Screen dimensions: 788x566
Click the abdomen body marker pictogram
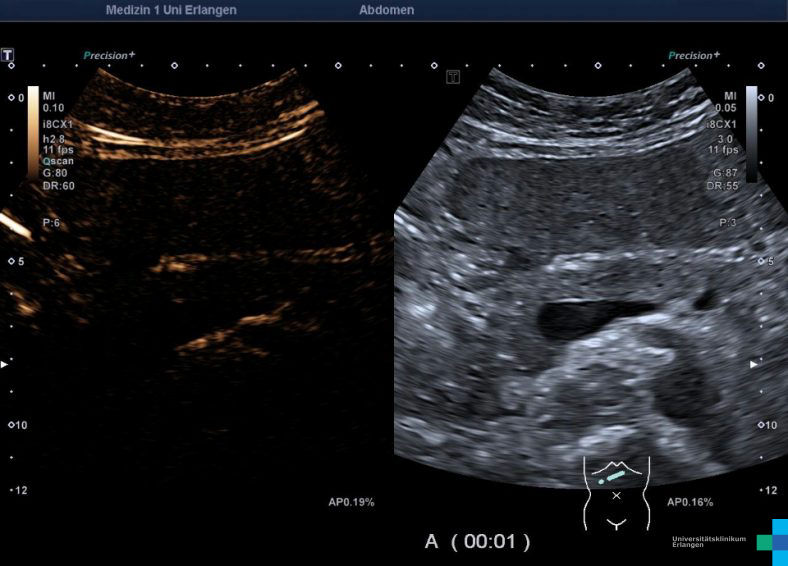[616, 492]
